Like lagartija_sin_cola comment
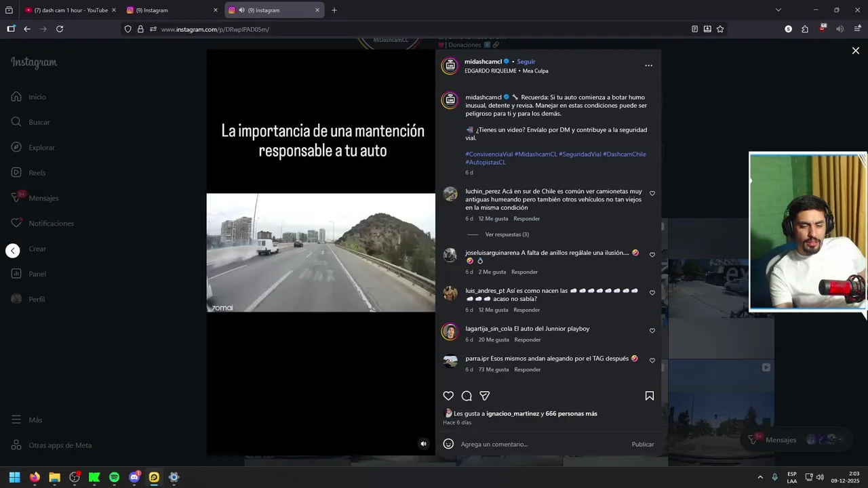The width and height of the screenshot is (868, 488). tap(652, 331)
